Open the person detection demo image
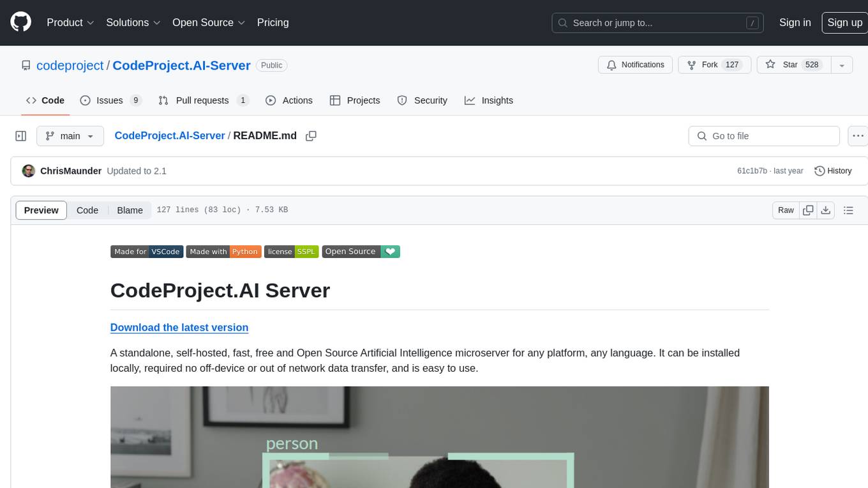 pyautogui.click(x=440, y=437)
